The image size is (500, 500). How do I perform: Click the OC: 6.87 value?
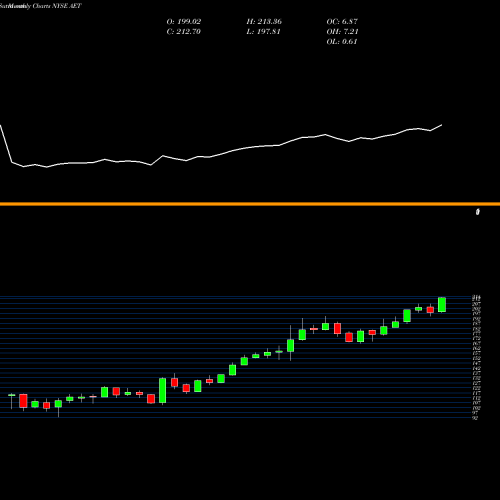point(342,22)
